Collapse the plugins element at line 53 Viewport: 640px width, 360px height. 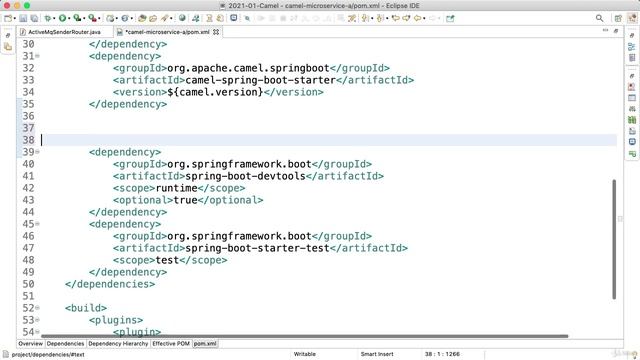click(x=38, y=320)
